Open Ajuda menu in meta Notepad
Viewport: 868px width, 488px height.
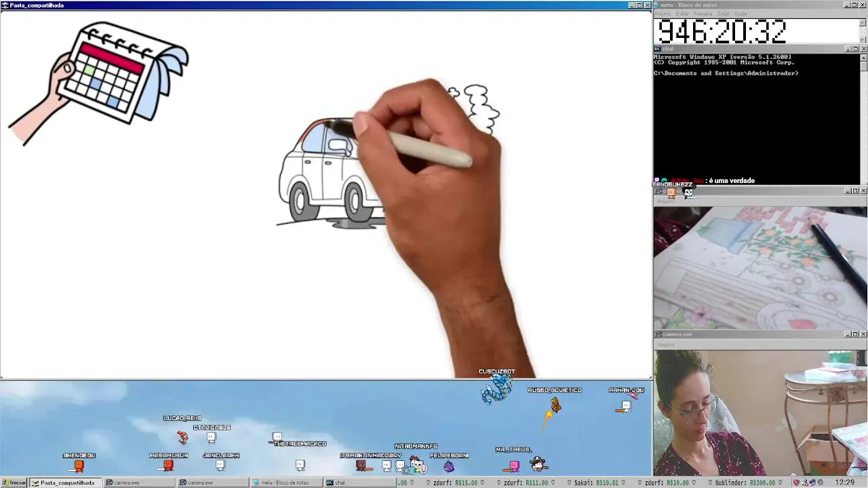(741, 14)
